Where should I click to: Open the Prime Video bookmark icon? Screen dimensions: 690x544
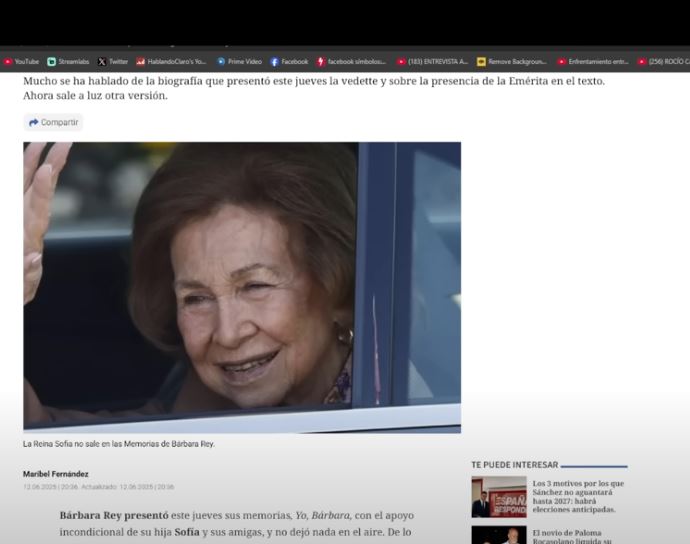coord(221,62)
